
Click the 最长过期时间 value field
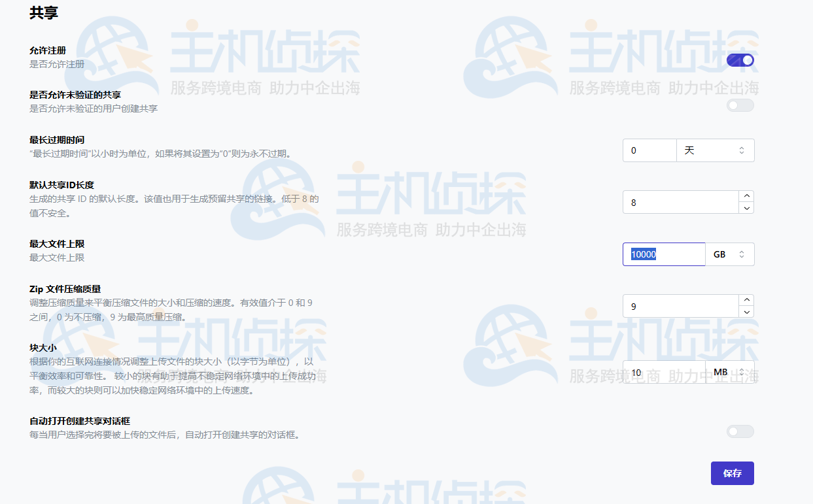(x=649, y=150)
